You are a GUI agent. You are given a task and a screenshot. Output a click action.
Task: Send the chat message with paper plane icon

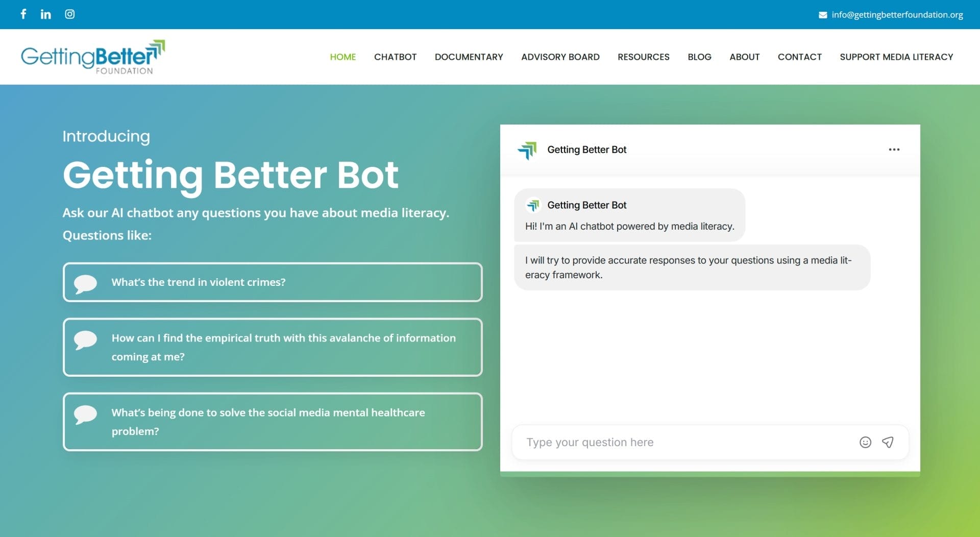tap(888, 443)
